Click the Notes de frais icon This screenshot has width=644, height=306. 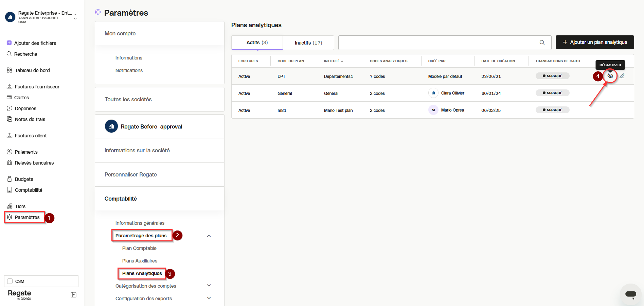10,119
